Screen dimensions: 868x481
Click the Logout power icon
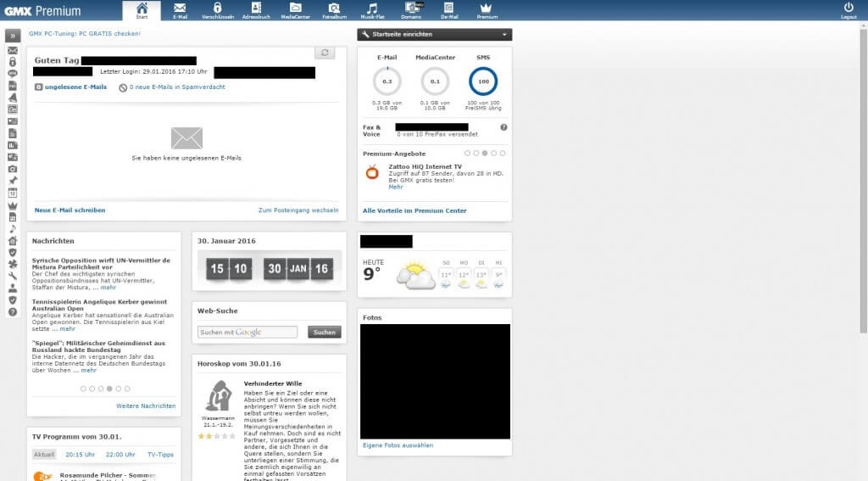[849, 10]
